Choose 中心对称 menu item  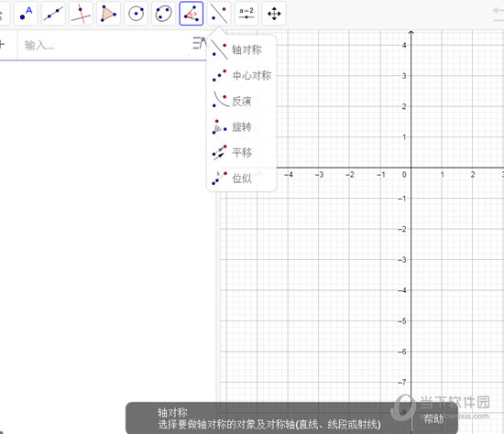tap(241, 75)
